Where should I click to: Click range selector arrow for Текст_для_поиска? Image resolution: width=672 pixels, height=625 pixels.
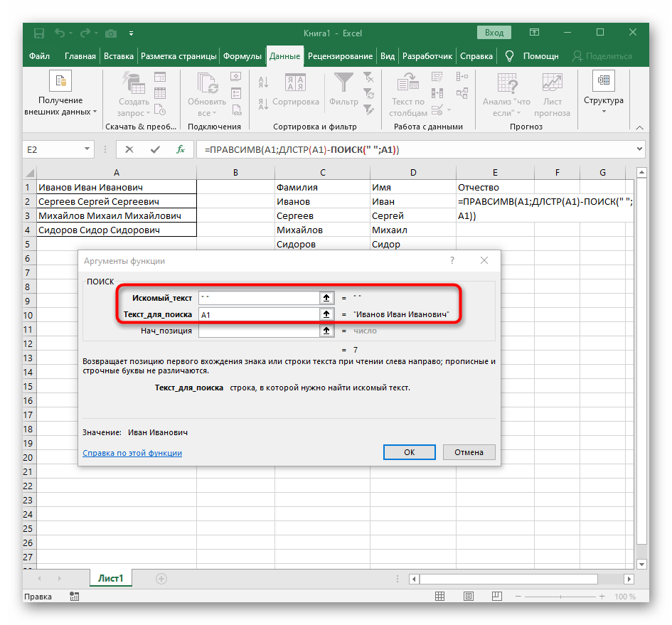pyautogui.click(x=326, y=314)
